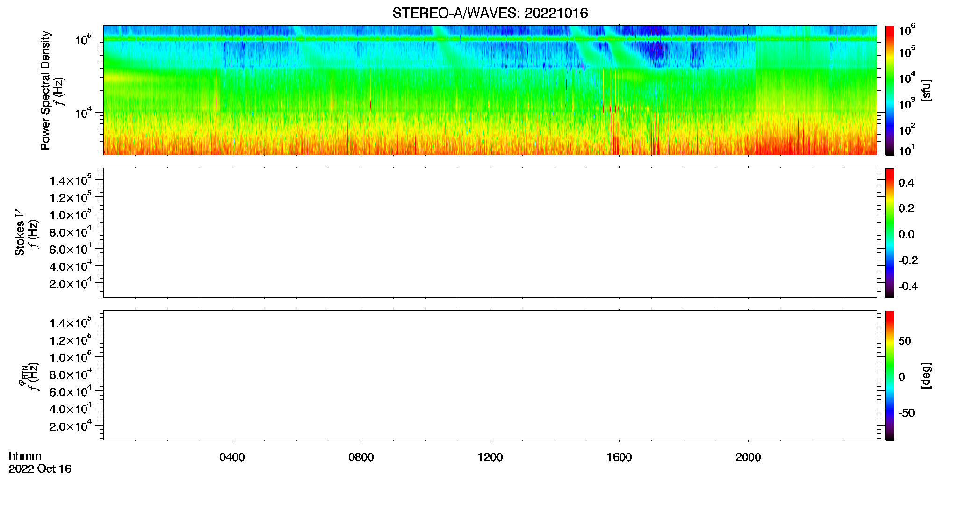Click the 2022 Oct 16 date label
The width and height of the screenshot is (980, 505).
(x=40, y=469)
